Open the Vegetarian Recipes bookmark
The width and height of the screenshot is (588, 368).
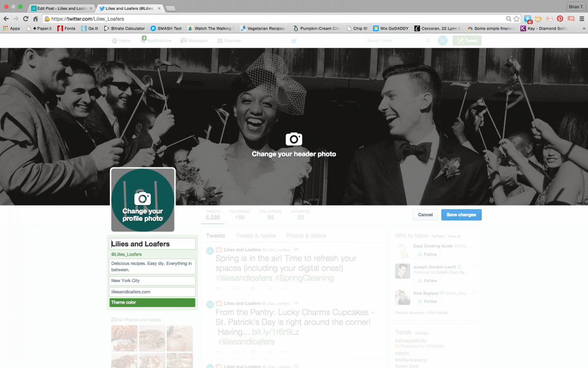point(263,28)
